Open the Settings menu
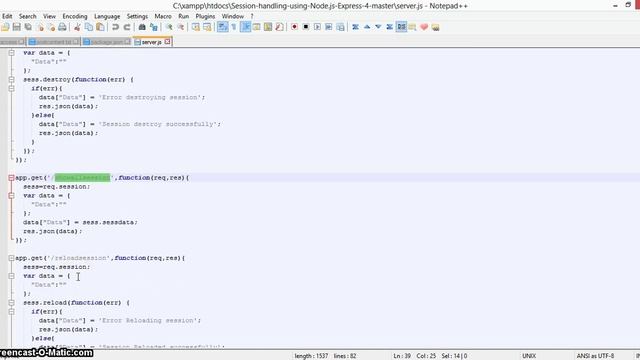Screen dimensions: 640x360 (x=137, y=16)
